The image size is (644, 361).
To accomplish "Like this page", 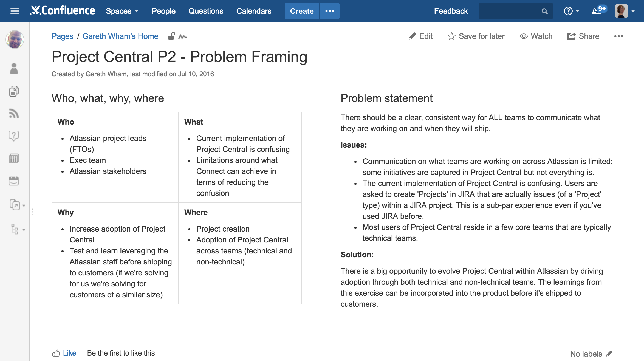I will pos(69,353).
